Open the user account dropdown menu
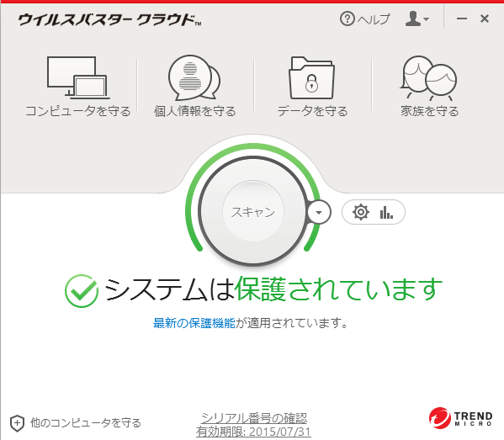The width and height of the screenshot is (504, 440). pos(416,19)
